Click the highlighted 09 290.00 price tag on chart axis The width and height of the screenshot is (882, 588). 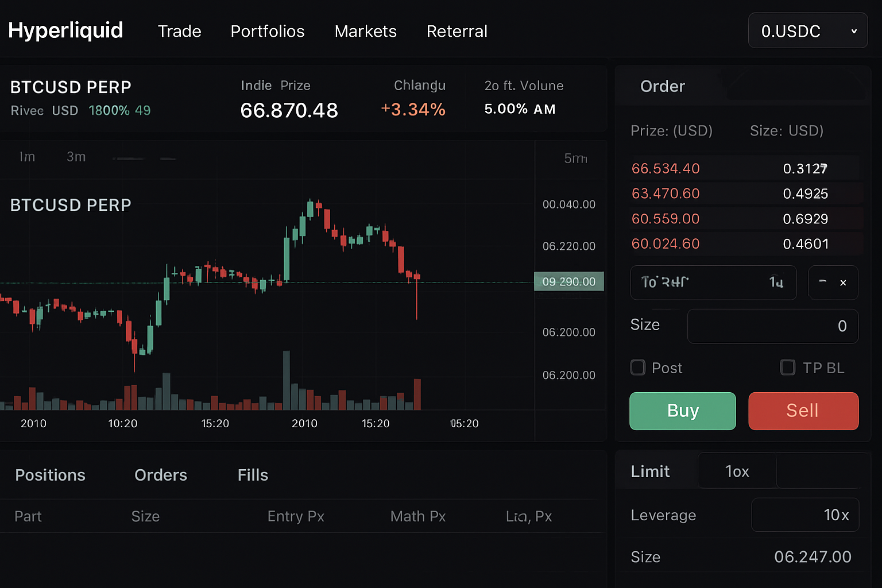point(568,281)
